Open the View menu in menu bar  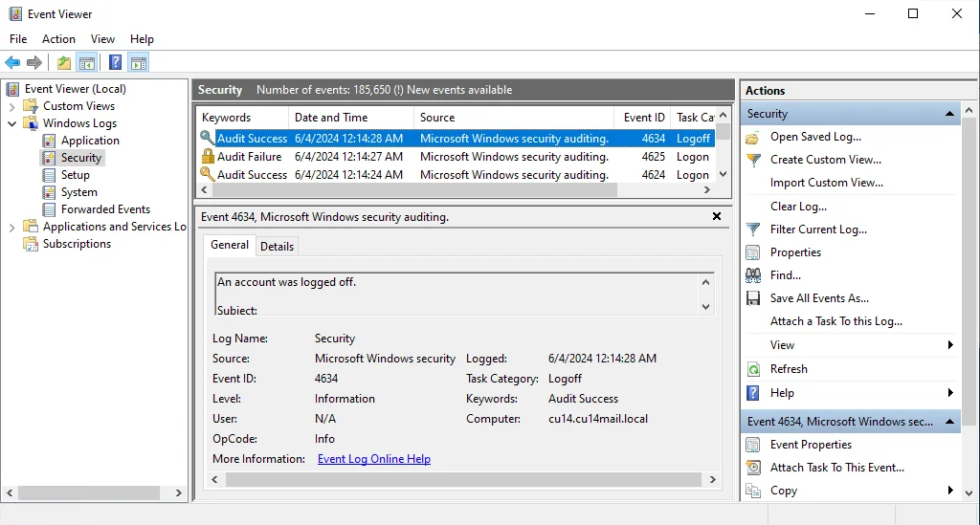[102, 38]
